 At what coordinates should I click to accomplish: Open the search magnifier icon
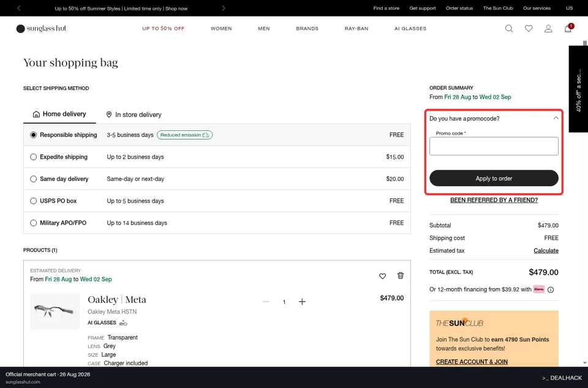click(x=509, y=29)
